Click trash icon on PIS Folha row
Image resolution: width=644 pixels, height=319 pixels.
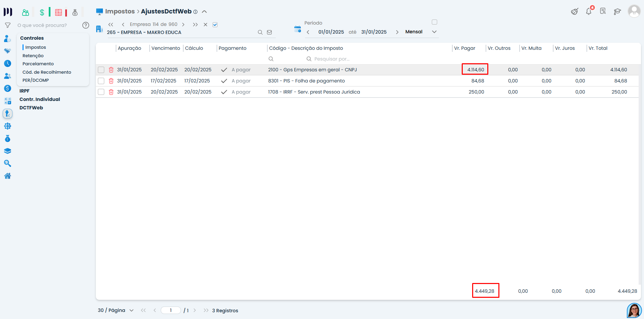click(x=111, y=81)
